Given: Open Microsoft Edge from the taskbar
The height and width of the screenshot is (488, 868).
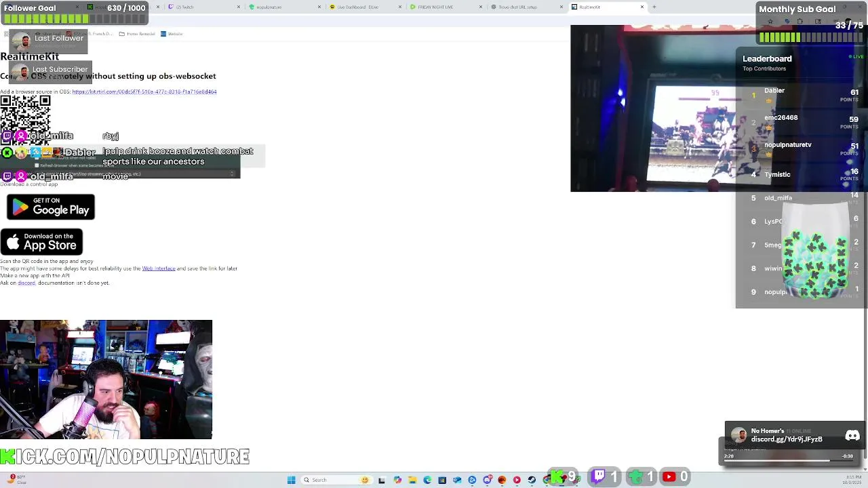Looking at the screenshot, I should click(427, 480).
